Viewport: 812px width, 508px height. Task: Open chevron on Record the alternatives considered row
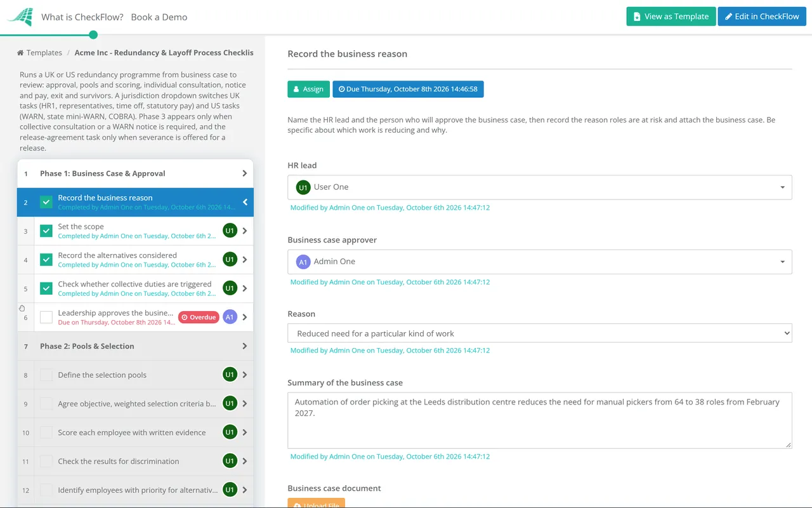(x=245, y=260)
